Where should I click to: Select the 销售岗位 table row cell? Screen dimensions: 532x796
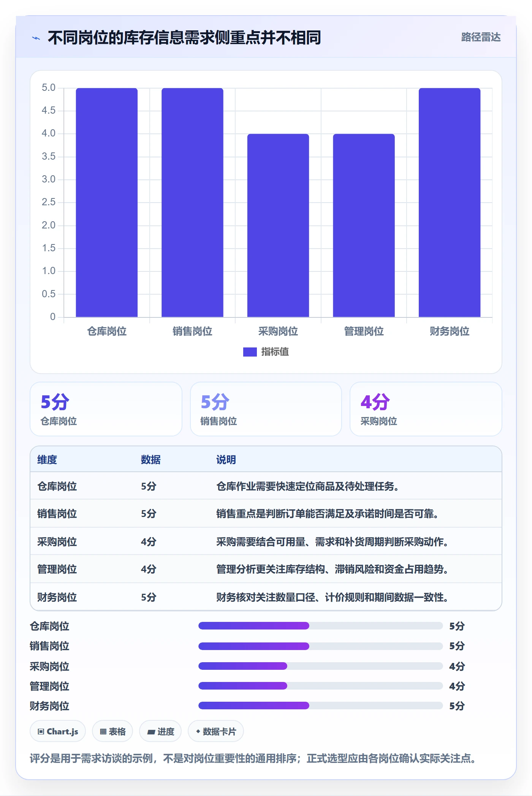pos(57,514)
